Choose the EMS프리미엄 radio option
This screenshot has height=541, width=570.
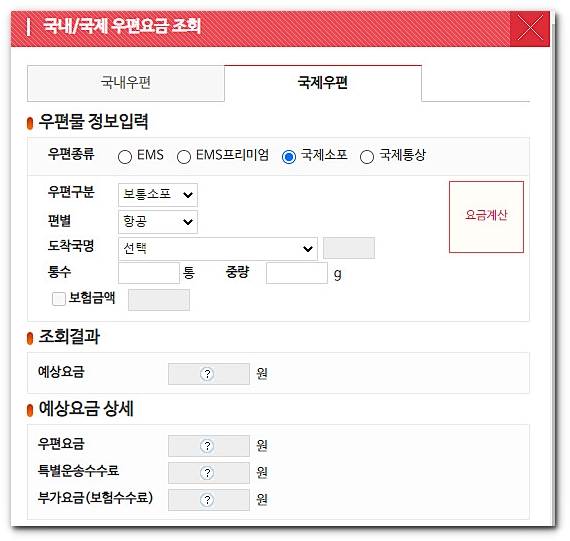(184, 157)
